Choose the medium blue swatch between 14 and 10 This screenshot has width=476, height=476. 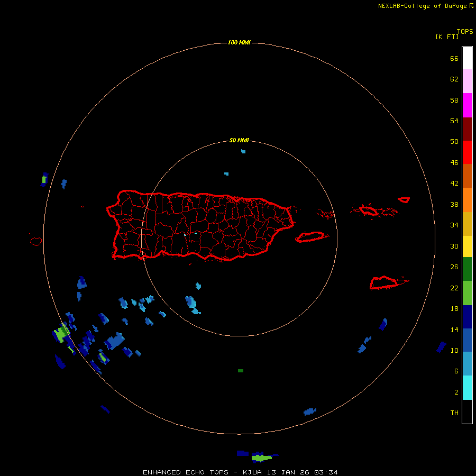click(x=467, y=340)
